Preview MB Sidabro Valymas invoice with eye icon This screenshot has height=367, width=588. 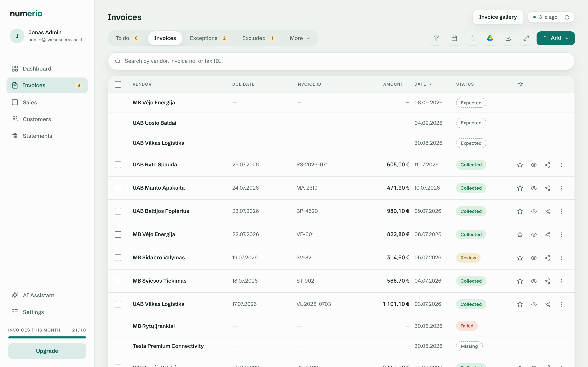coord(534,258)
